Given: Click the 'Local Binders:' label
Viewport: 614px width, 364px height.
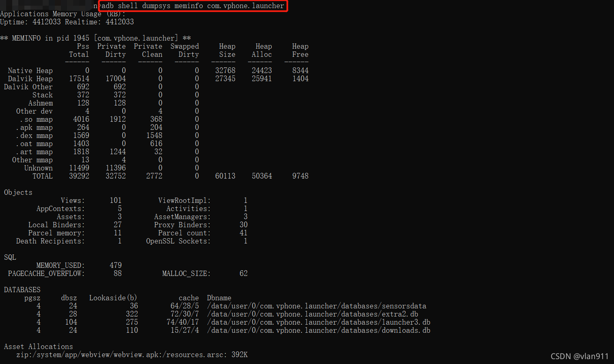Looking at the screenshot, I should click(57, 225).
